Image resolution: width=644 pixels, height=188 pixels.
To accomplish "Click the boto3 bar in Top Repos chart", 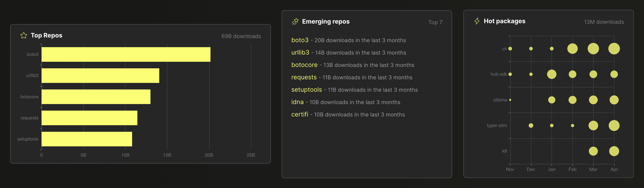I will (x=126, y=54).
